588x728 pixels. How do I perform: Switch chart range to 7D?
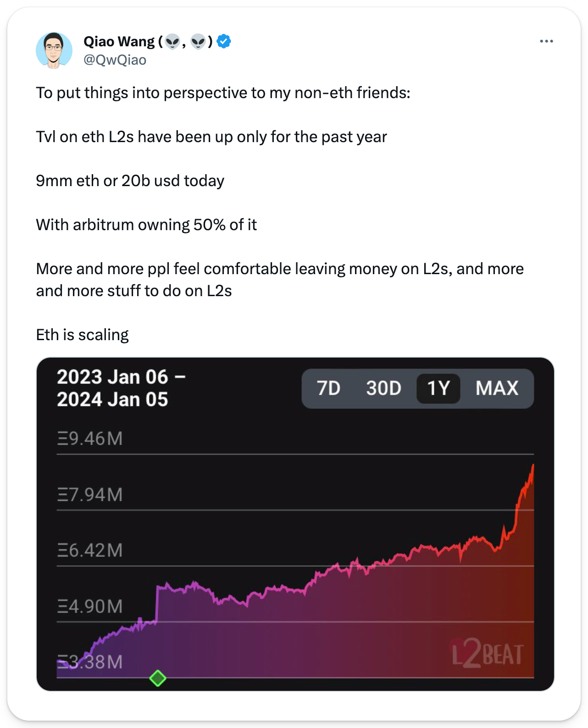point(328,388)
